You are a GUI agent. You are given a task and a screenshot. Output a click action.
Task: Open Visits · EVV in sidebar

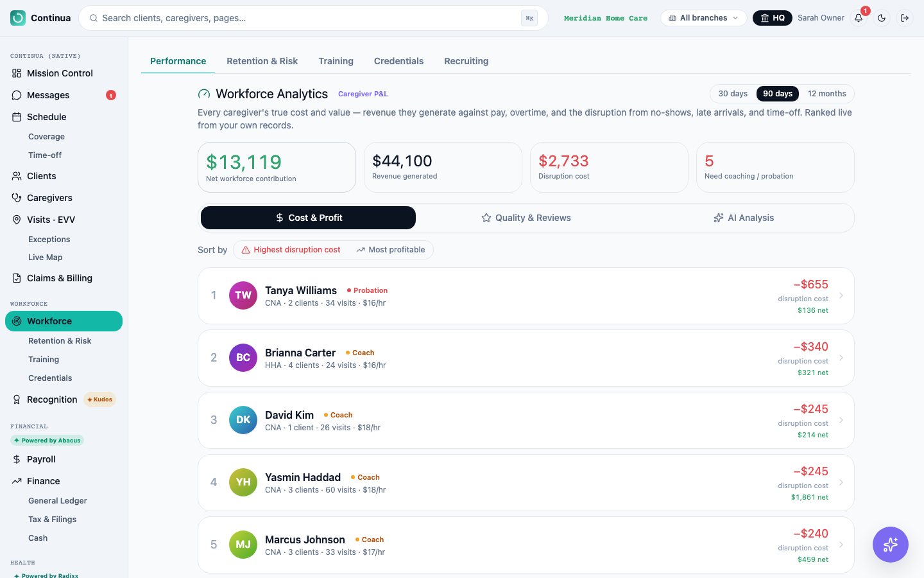[64, 220]
